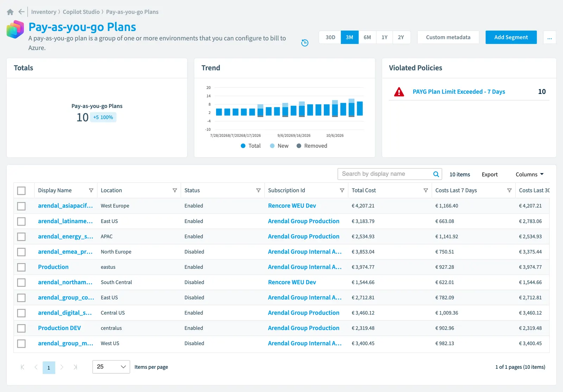
Task: Toggle the select-all header checkbox
Action: pyautogui.click(x=21, y=191)
